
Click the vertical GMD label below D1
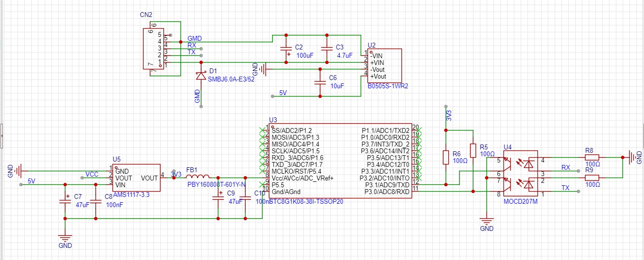pyautogui.click(x=198, y=96)
